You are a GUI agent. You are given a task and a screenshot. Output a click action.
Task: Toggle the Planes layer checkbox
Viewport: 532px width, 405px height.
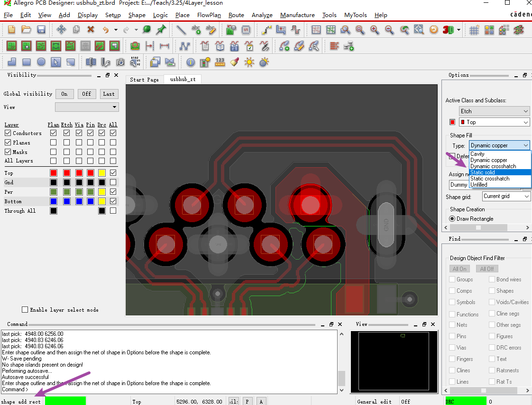pyautogui.click(x=8, y=143)
